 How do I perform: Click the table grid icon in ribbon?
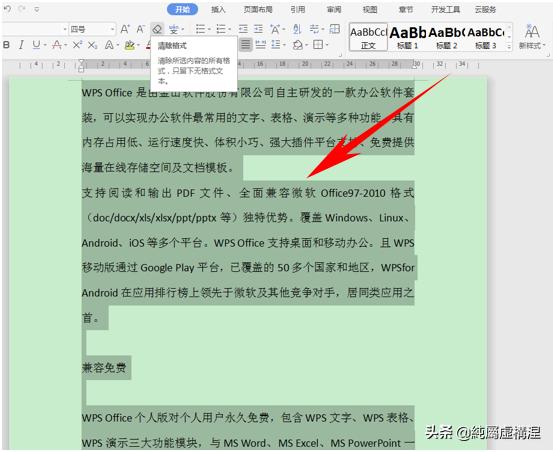pos(334,29)
